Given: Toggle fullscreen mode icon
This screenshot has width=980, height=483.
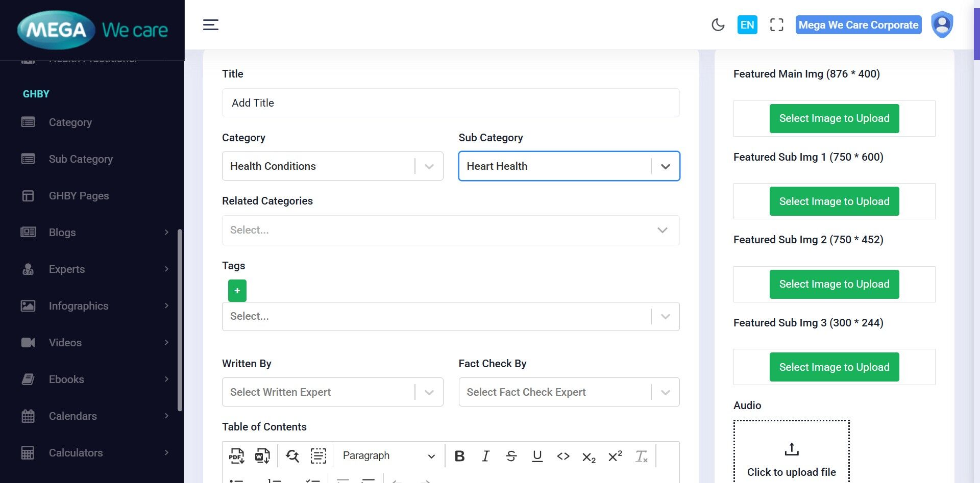Looking at the screenshot, I should pyautogui.click(x=776, y=25).
